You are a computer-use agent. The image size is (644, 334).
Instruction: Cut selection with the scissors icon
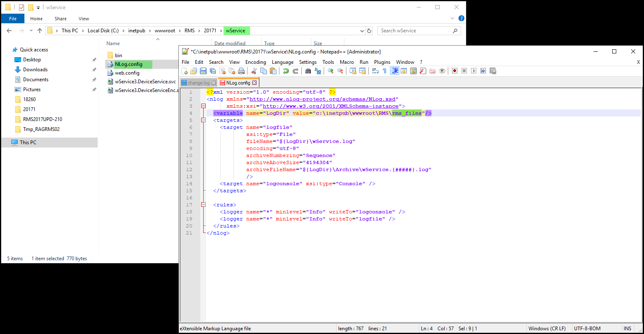(x=254, y=71)
